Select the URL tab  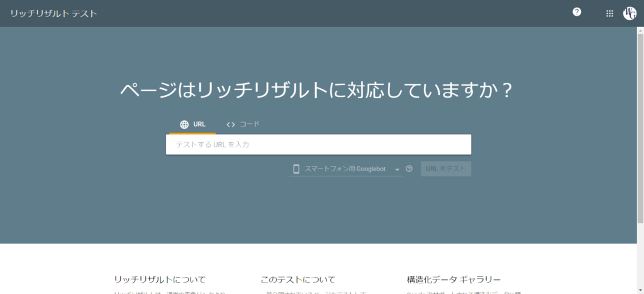tap(192, 124)
